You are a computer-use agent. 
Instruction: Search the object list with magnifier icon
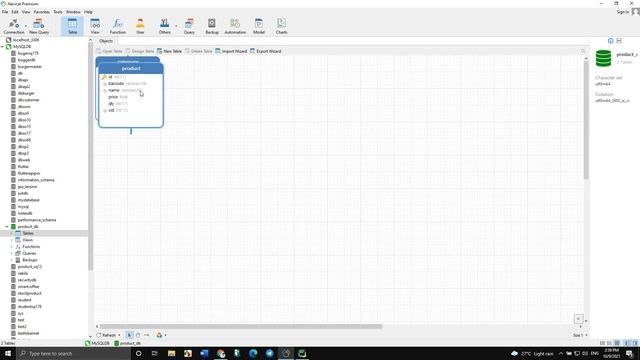pyautogui.click(x=583, y=51)
